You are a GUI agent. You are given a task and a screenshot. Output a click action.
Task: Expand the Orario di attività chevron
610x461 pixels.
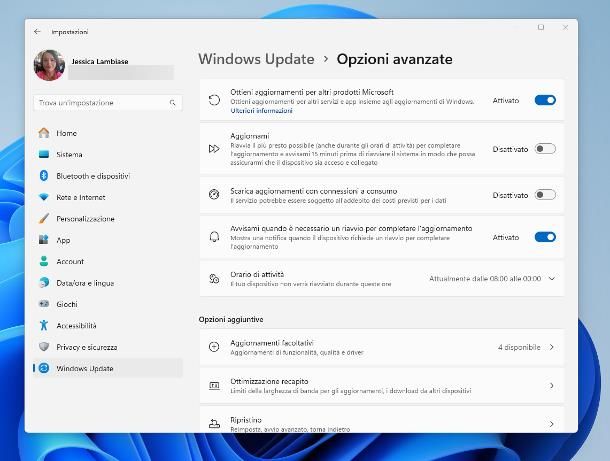(x=552, y=279)
